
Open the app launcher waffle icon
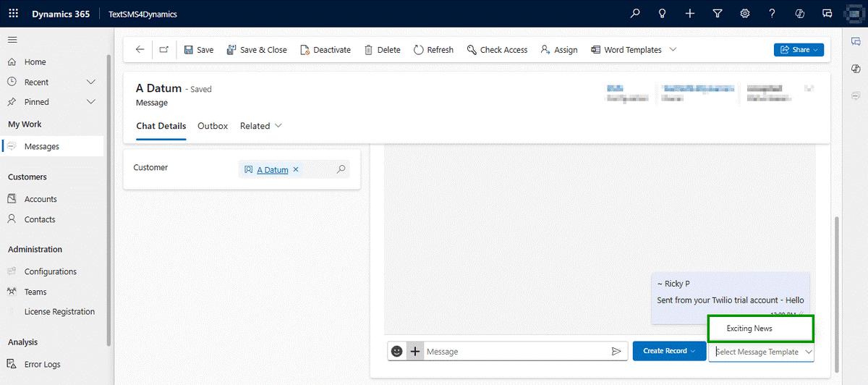14,14
